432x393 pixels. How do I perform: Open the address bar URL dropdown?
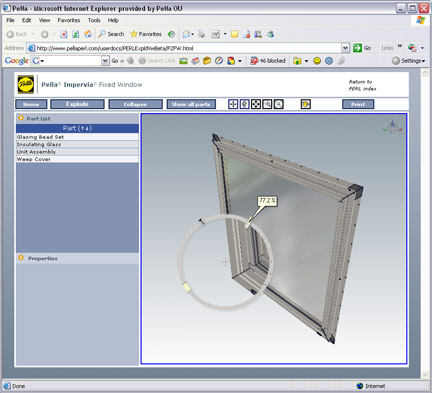click(345, 48)
